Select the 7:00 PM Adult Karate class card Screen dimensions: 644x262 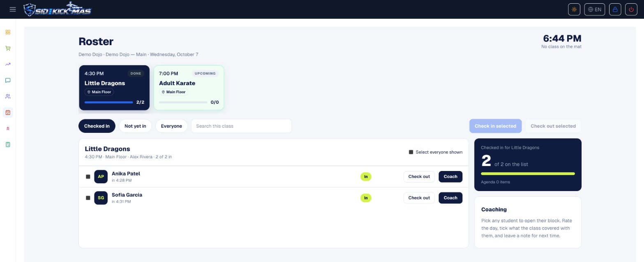[189, 88]
